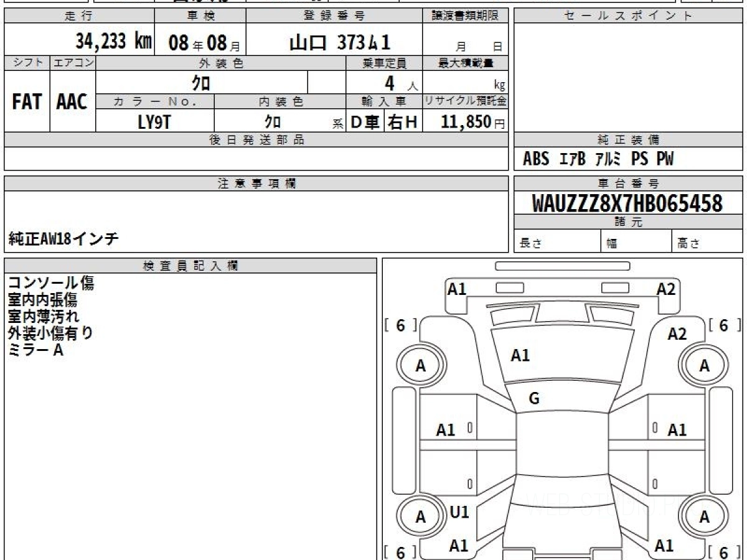The width and height of the screenshot is (747, 560).
Task: Select inspector note 室内内張傷
Action: point(42,300)
